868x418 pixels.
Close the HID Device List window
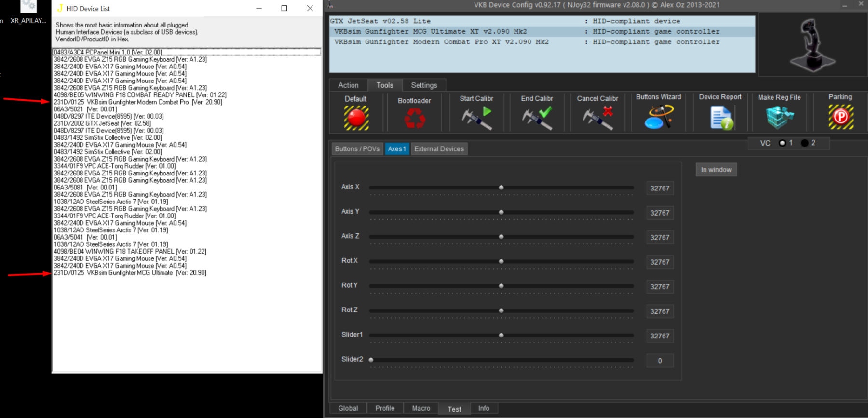310,8
